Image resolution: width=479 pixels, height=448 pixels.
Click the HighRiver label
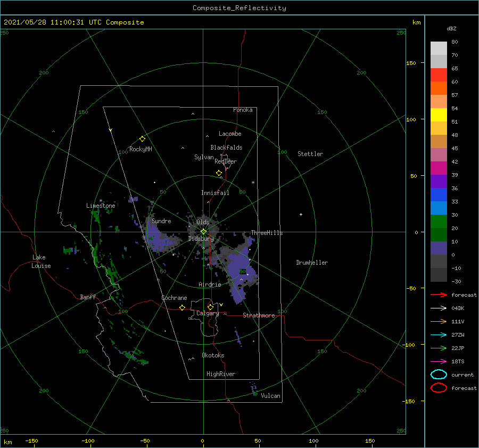coord(221,374)
